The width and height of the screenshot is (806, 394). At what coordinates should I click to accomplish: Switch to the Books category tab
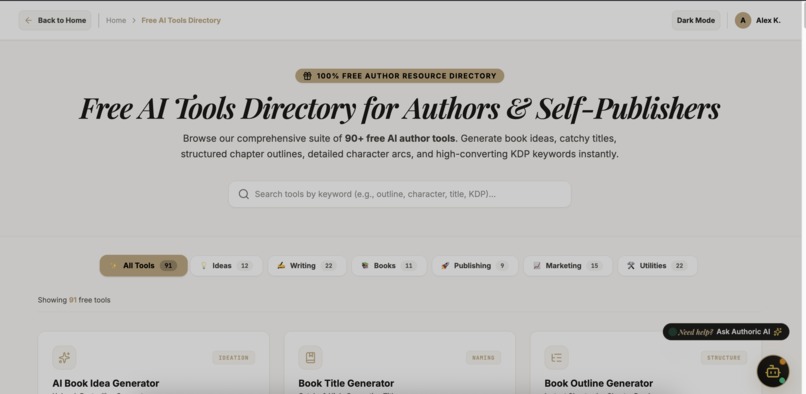pyautogui.click(x=389, y=265)
